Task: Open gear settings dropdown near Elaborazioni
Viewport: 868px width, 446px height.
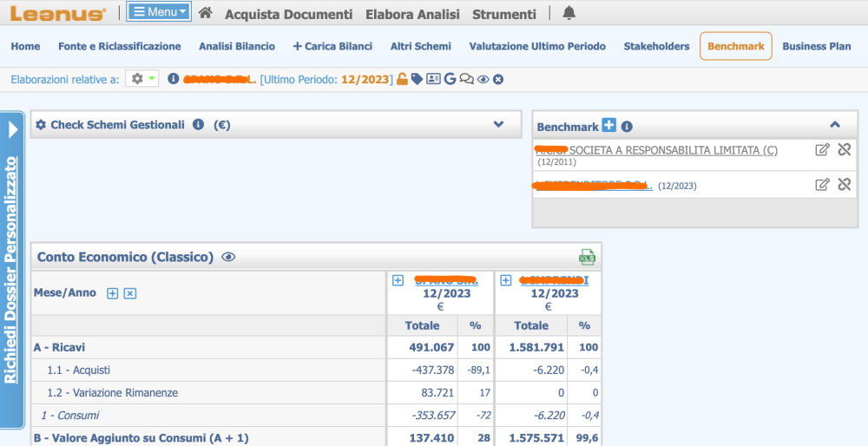Action: [142, 79]
